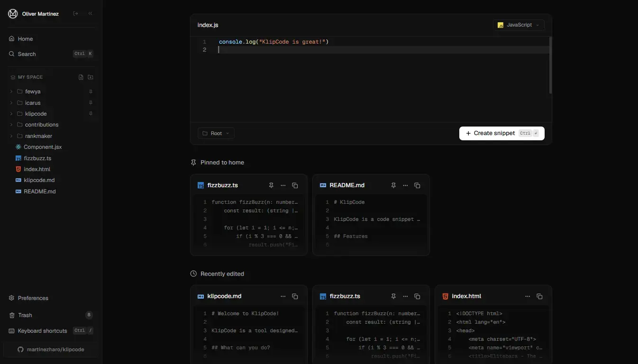Collapse the sidebar with double-chevron icon
The image size is (638, 364).
(90, 14)
